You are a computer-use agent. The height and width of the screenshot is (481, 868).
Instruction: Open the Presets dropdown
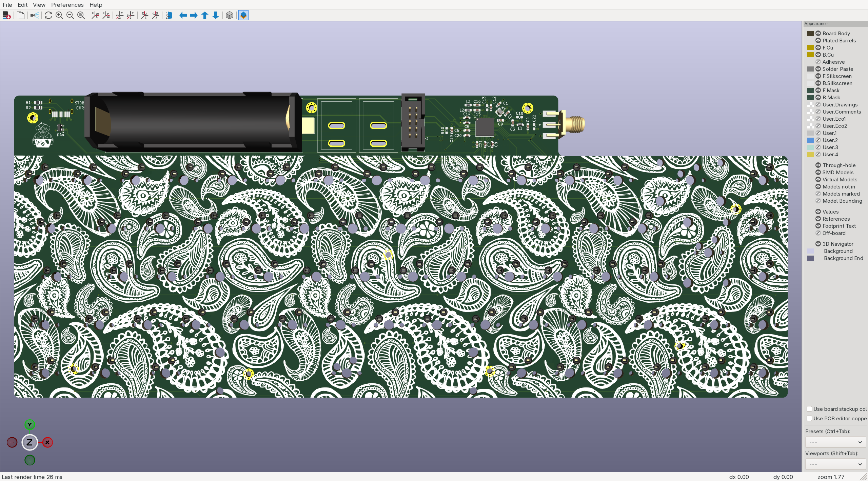[x=835, y=442]
